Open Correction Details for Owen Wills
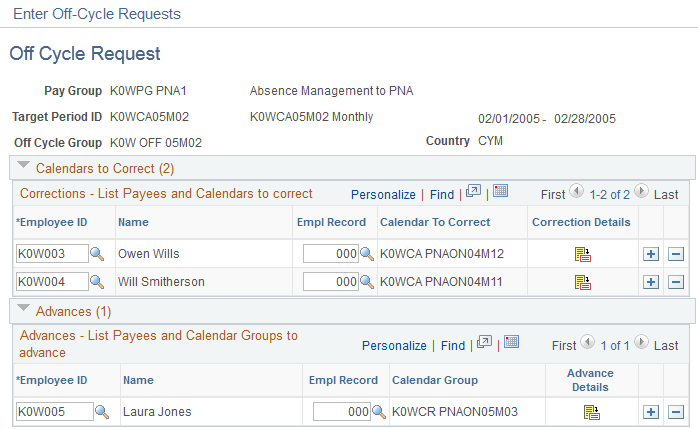The image size is (698, 429). [x=582, y=255]
